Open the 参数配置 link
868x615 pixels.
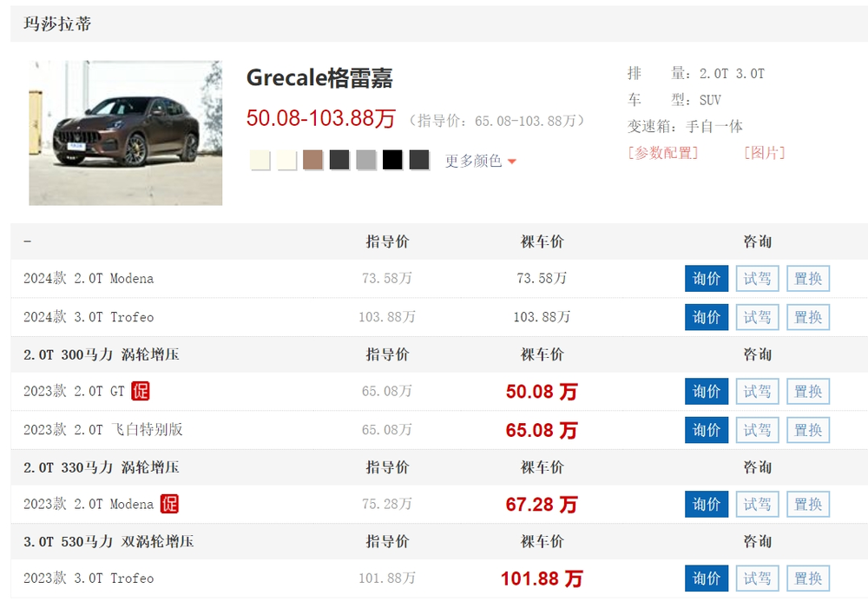point(662,153)
